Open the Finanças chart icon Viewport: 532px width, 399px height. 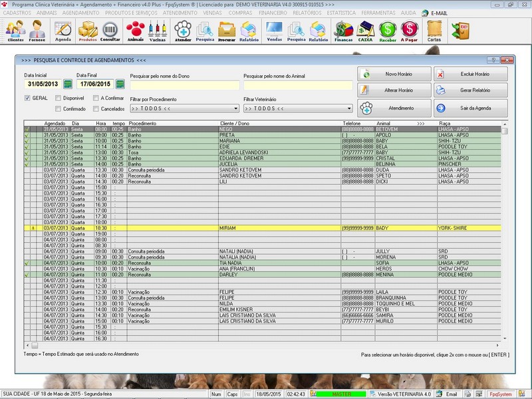343,31
